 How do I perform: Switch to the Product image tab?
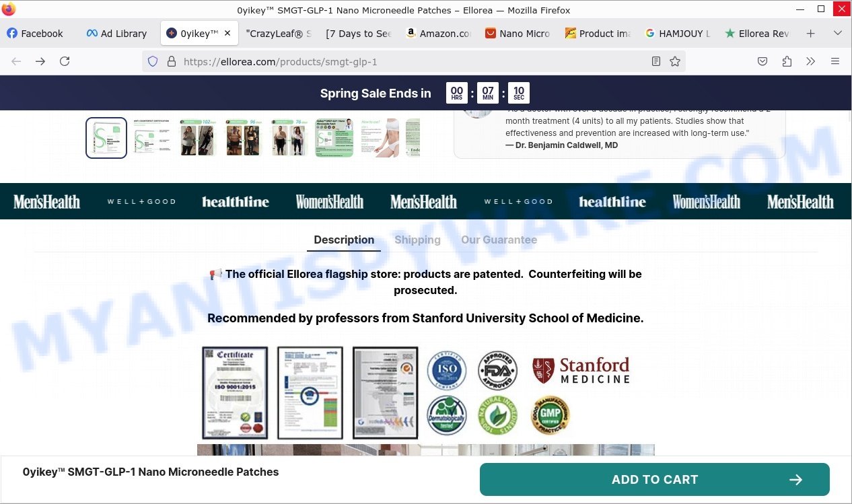click(x=597, y=33)
